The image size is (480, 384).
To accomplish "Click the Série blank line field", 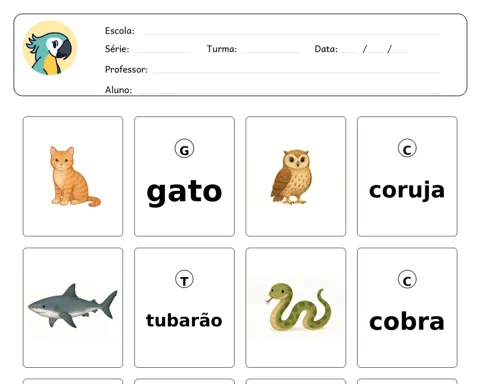I will (x=163, y=50).
